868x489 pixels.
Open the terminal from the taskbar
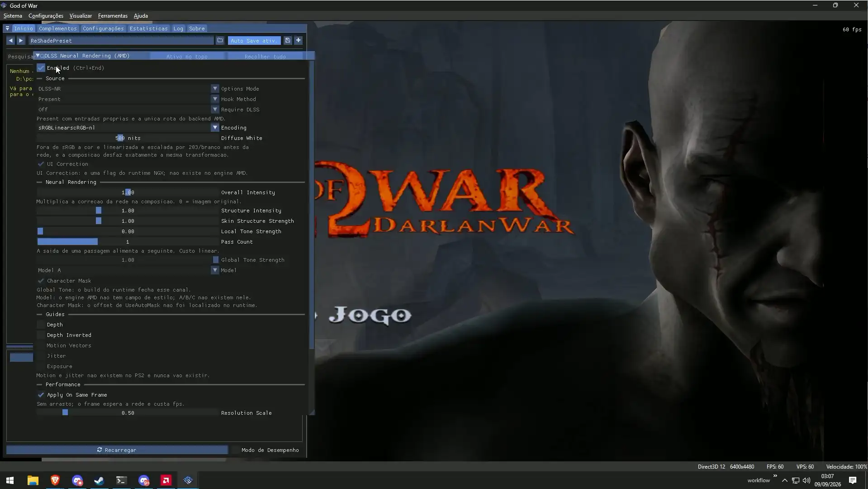tap(121, 480)
